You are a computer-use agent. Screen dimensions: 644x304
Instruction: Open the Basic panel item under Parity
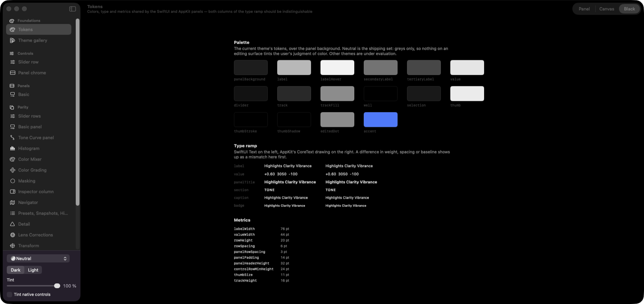click(39, 127)
